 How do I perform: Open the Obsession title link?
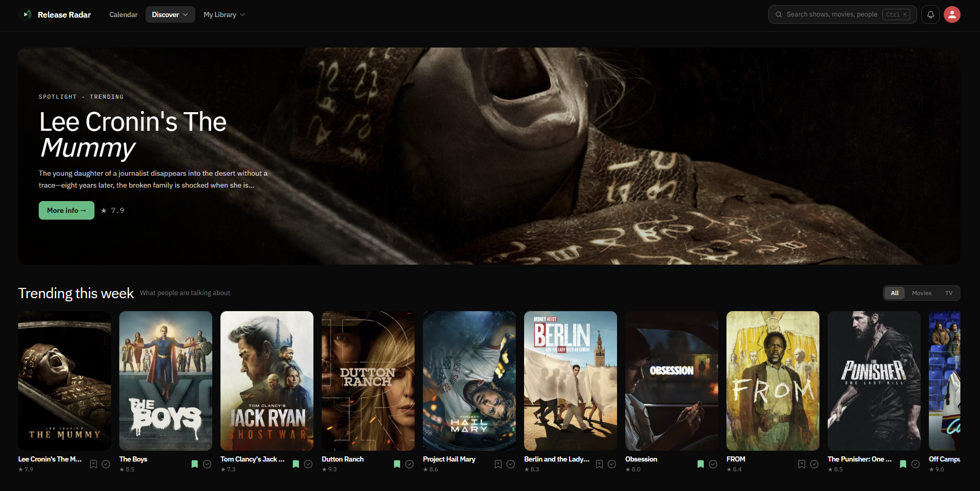pyautogui.click(x=641, y=459)
